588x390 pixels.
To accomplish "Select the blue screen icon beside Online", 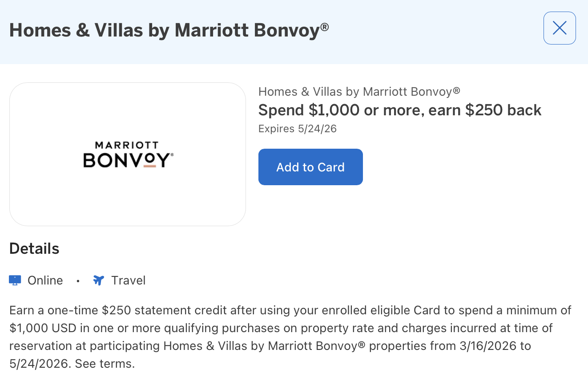I will (16, 280).
